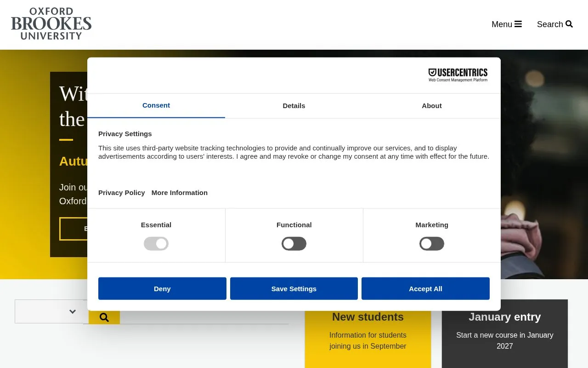
Task: Open the hamburger Menu
Action: (x=507, y=24)
